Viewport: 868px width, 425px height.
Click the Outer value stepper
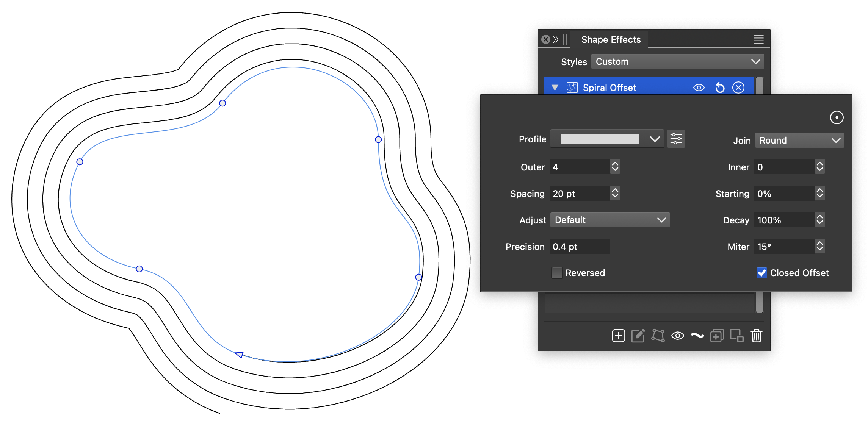615,167
